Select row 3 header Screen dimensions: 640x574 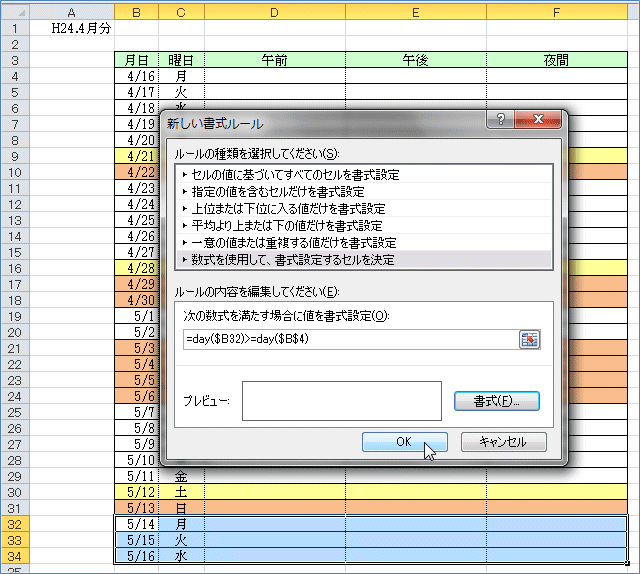15,60
